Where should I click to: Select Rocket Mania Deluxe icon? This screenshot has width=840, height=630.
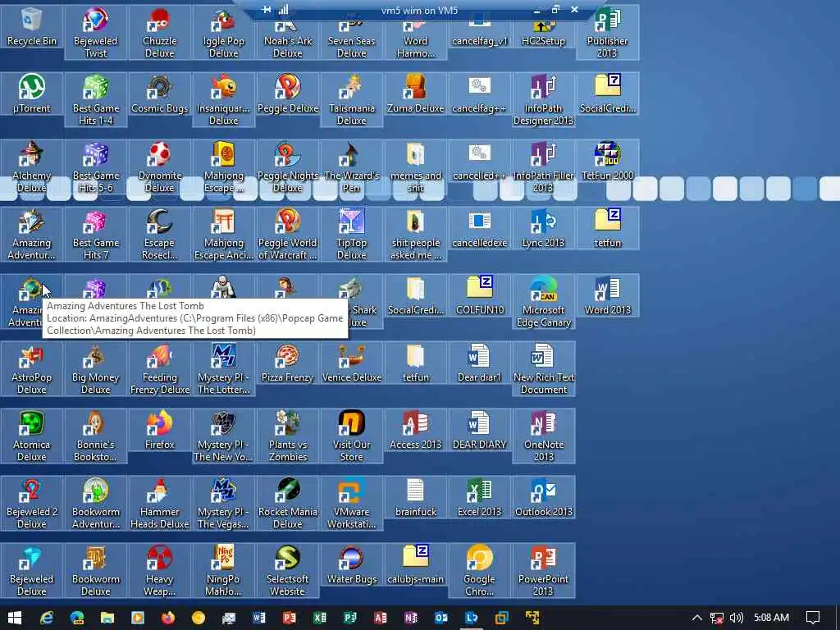point(288,503)
